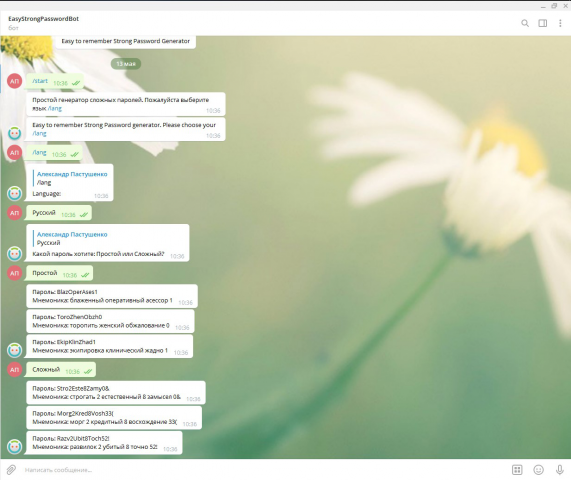Image resolution: width=571 pixels, height=480 pixels.
Task: Click bot avatar beside Razv2Ubit8Toch52! password
Action: click(x=15, y=447)
